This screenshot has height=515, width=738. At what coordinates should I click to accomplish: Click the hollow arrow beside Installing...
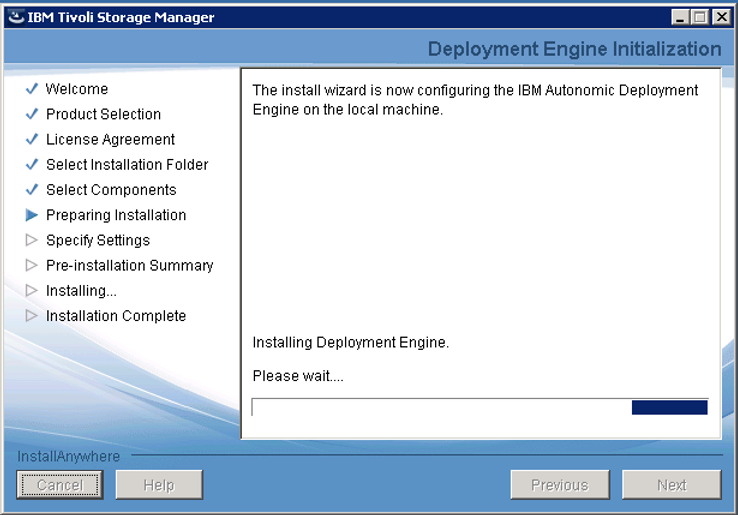point(32,290)
